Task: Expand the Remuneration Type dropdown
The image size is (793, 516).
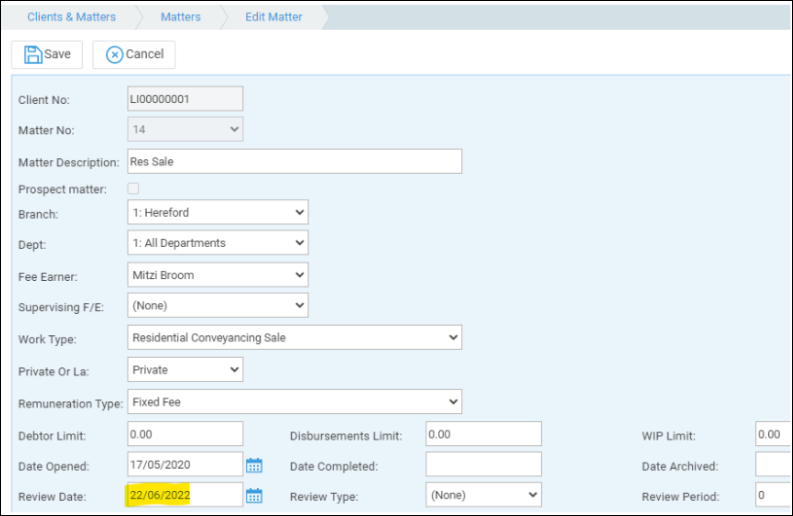Action: [295, 402]
